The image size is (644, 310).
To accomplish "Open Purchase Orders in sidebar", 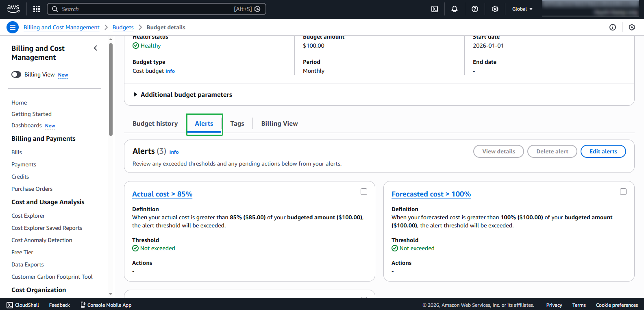I will [32, 189].
